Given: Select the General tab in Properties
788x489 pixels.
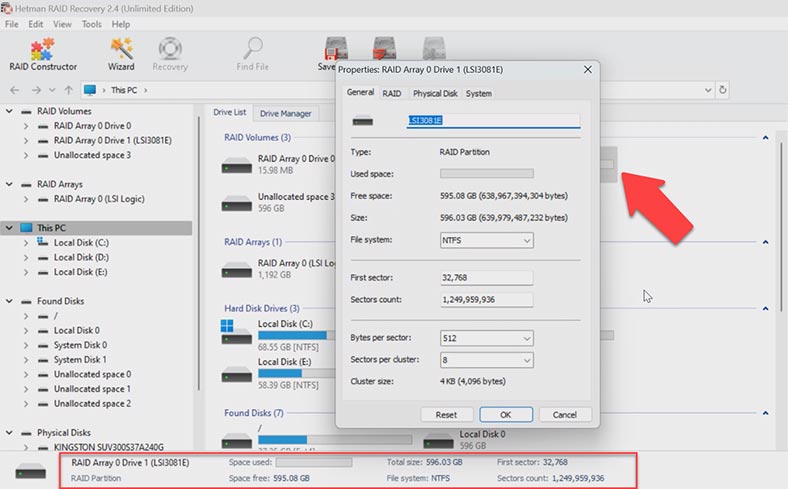Looking at the screenshot, I should click(x=360, y=92).
